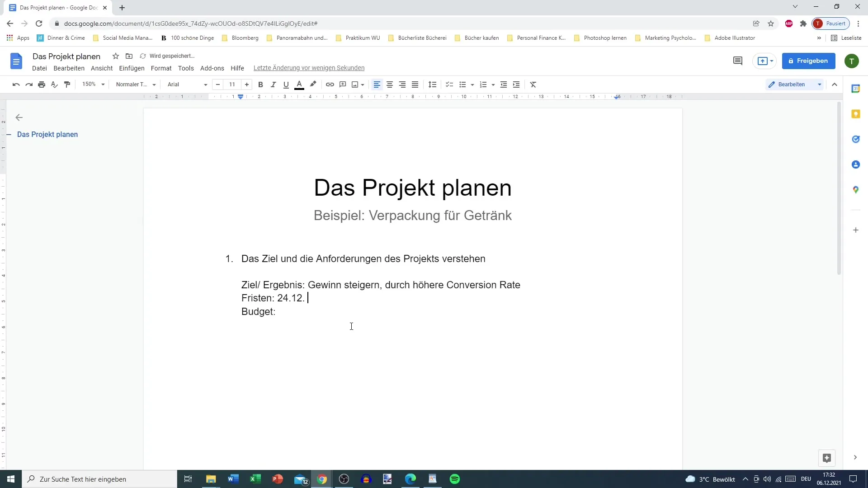Toggle italic formatting
This screenshot has height=488, width=868.
pos(273,84)
